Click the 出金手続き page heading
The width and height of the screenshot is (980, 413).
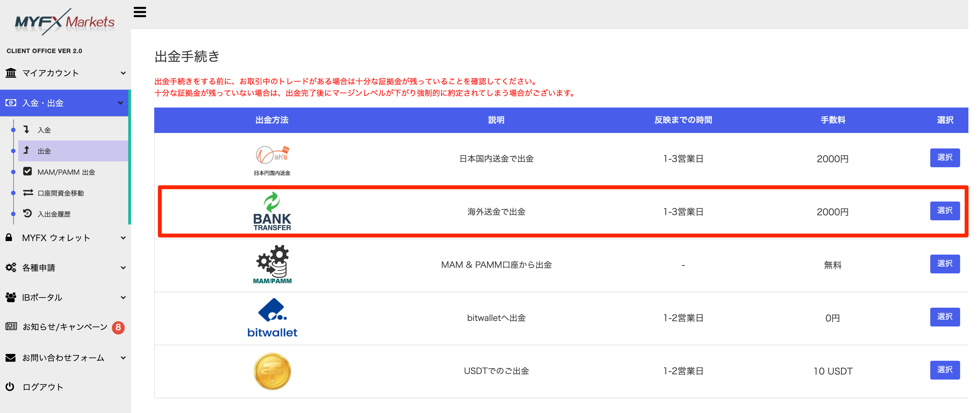pos(187,56)
